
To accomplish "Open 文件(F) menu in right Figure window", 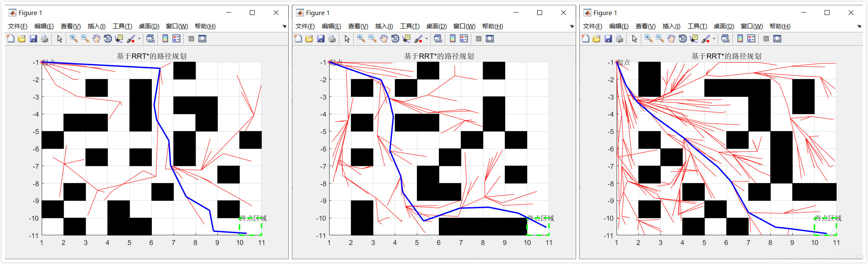I will coord(593,26).
